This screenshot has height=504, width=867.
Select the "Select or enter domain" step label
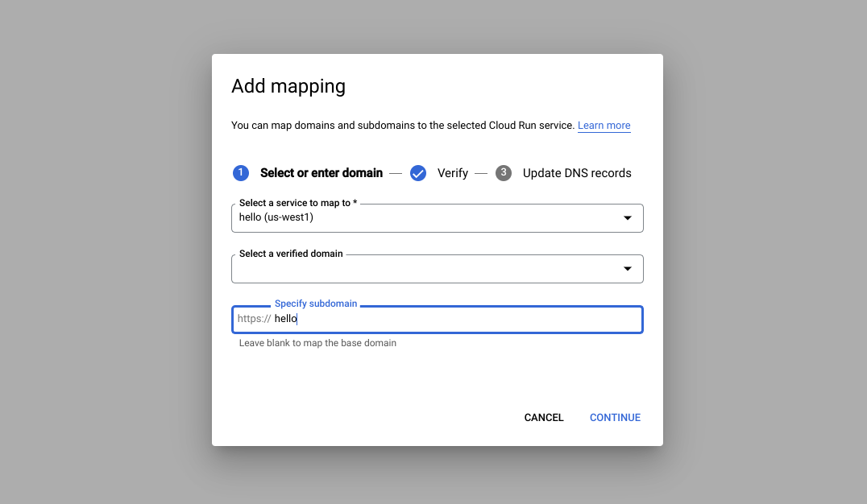321,172
